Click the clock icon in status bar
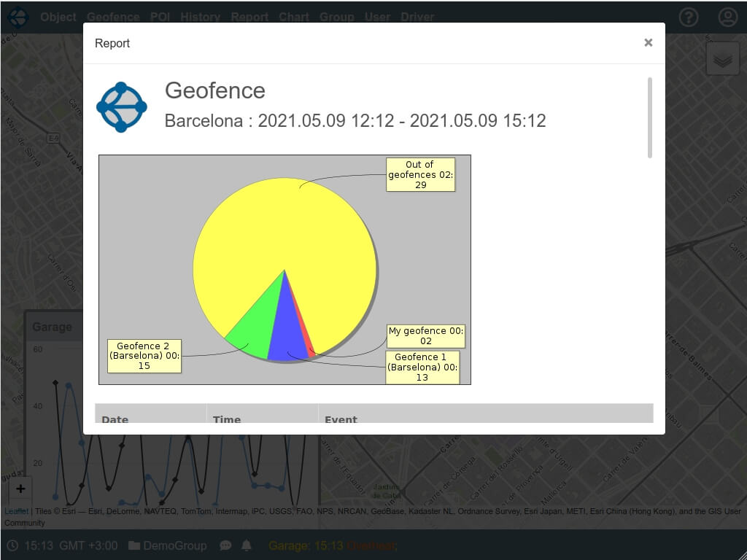 click(x=12, y=545)
